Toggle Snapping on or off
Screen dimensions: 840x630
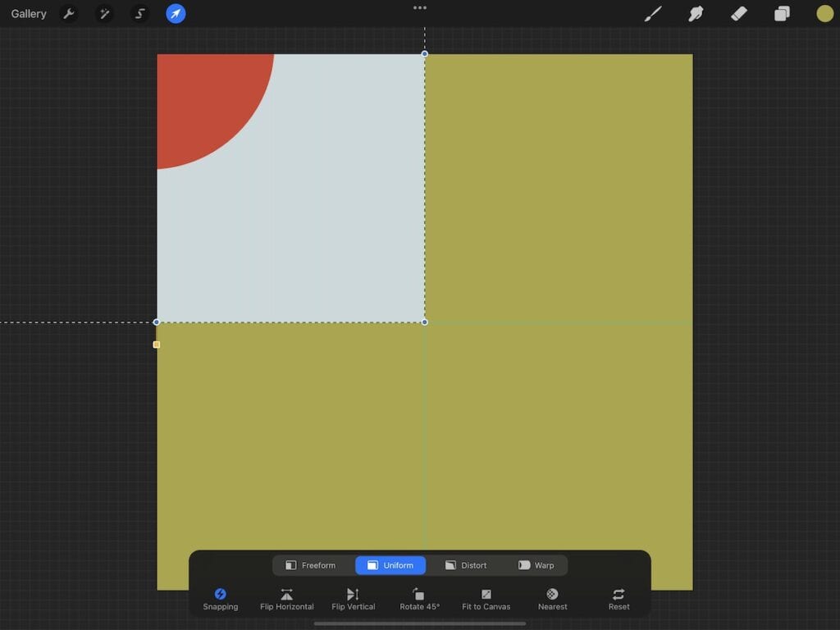pyautogui.click(x=220, y=598)
